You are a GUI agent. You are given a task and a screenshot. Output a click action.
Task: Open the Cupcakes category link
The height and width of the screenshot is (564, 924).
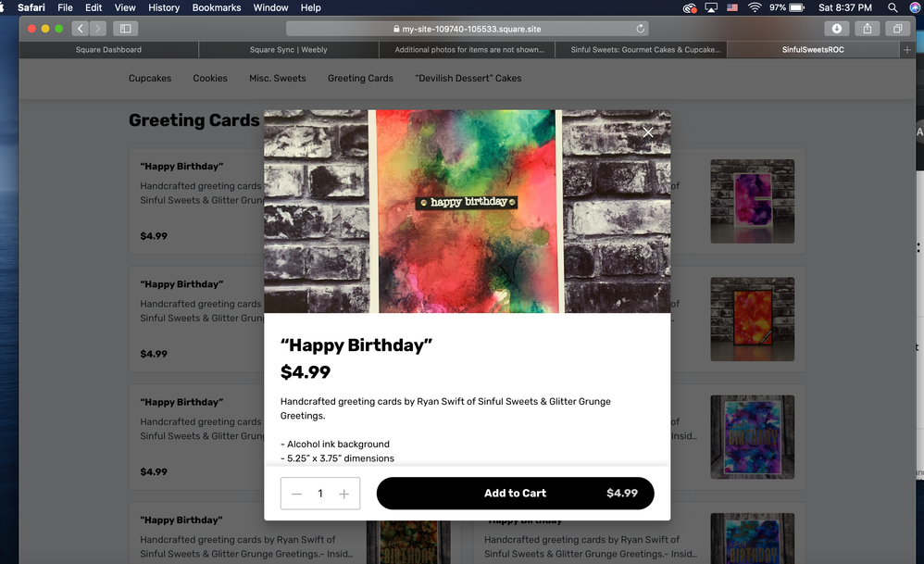[149, 79]
